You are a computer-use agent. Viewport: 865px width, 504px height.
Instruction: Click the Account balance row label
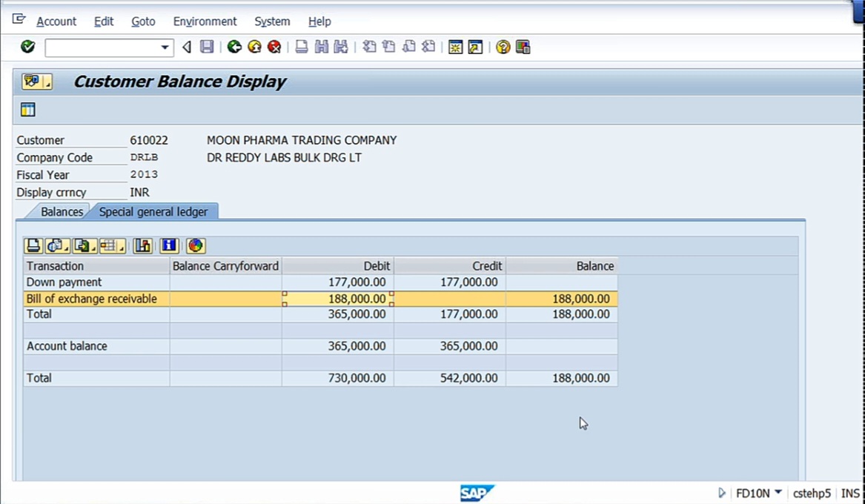coord(67,346)
